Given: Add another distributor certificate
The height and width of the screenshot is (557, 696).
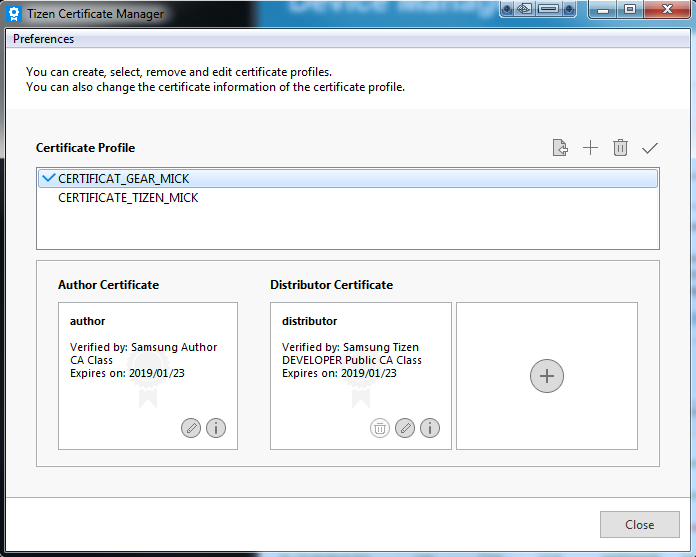Looking at the screenshot, I should point(547,376).
